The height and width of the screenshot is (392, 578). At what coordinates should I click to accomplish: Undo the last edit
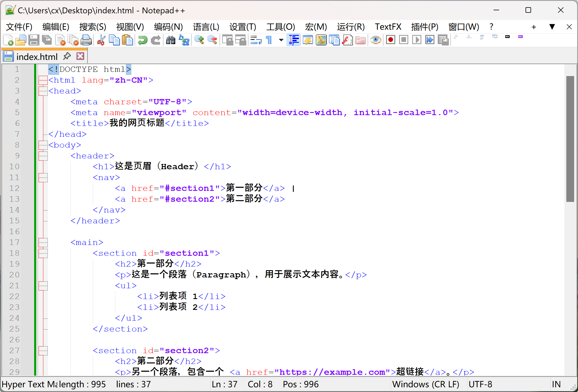click(142, 40)
